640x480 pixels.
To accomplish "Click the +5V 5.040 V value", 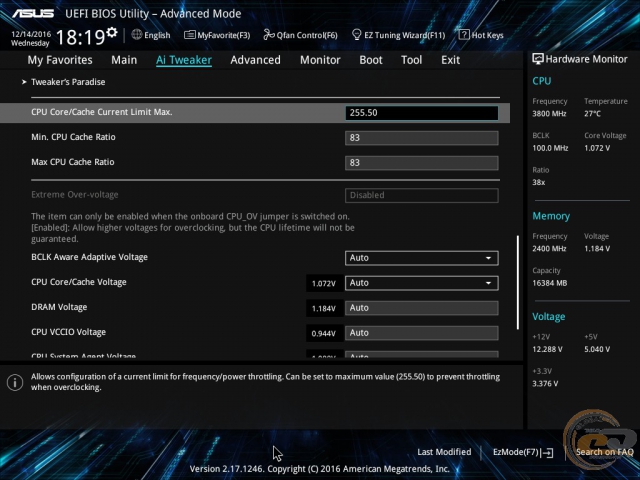I will pyautogui.click(x=597, y=349).
